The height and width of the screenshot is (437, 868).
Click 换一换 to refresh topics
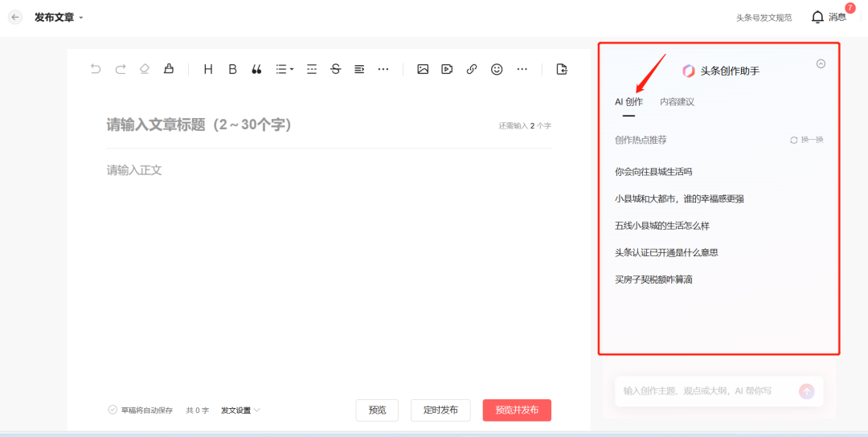tap(807, 140)
